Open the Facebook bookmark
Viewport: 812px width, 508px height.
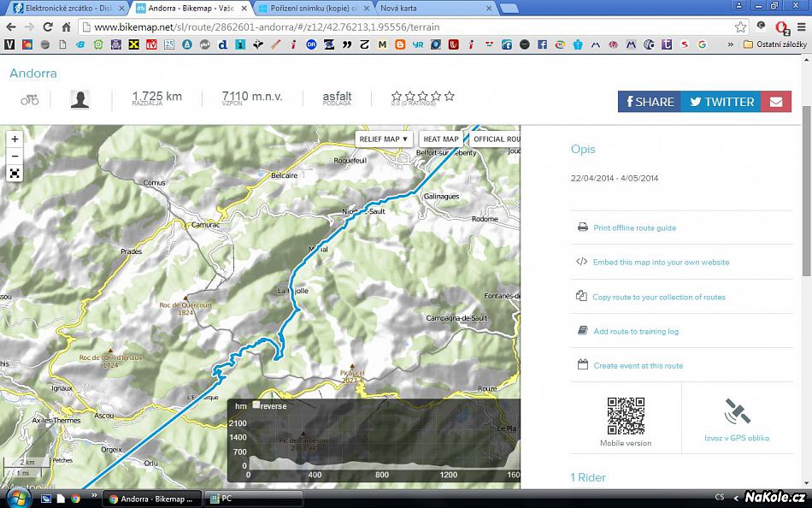pyautogui.click(x=542, y=44)
